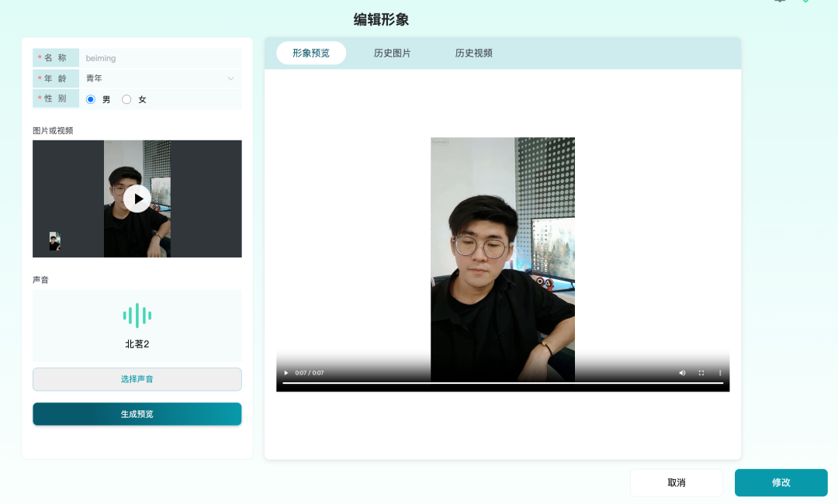Cancel editing with the 取消 button
The image size is (838, 504).
point(676,482)
